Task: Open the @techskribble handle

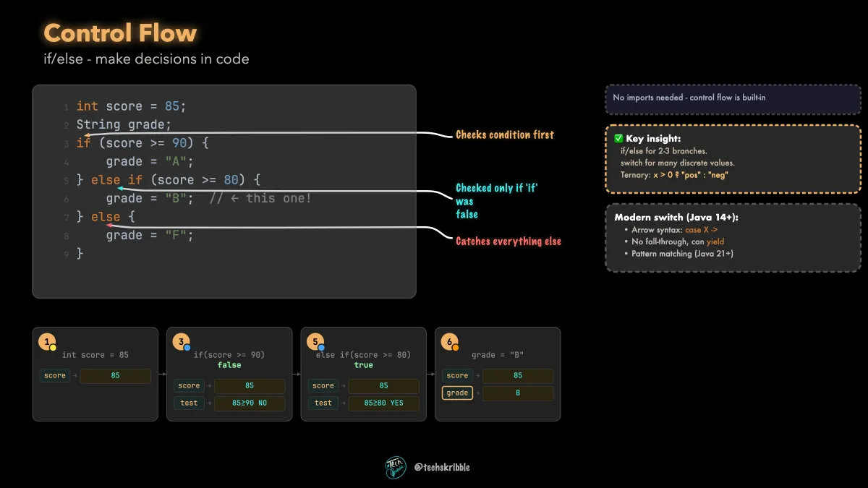Action: pyautogui.click(x=442, y=468)
